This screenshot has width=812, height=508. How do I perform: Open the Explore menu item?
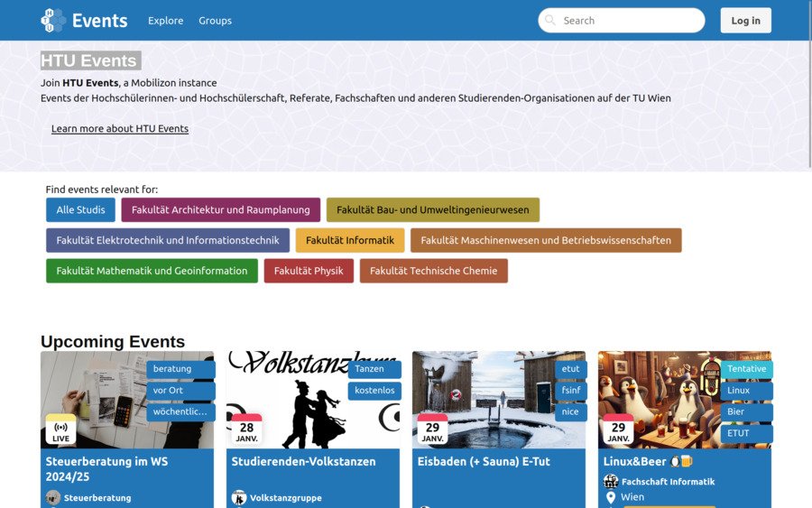click(165, 21)
